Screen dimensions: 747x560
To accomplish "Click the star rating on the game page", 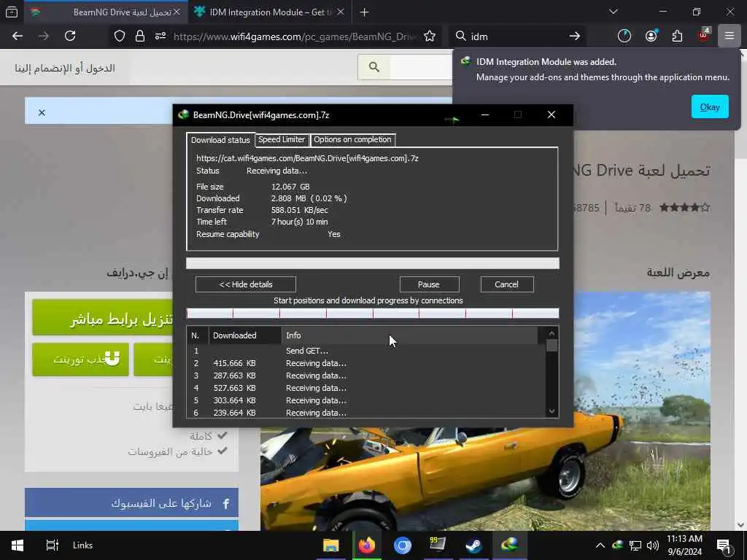I will click(x=684, y=208).
